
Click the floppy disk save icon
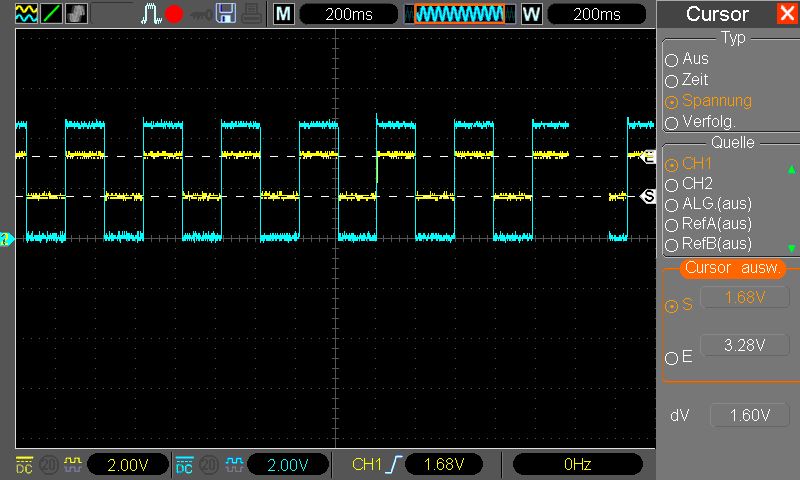pyautogui.click(x=226, y=14)
